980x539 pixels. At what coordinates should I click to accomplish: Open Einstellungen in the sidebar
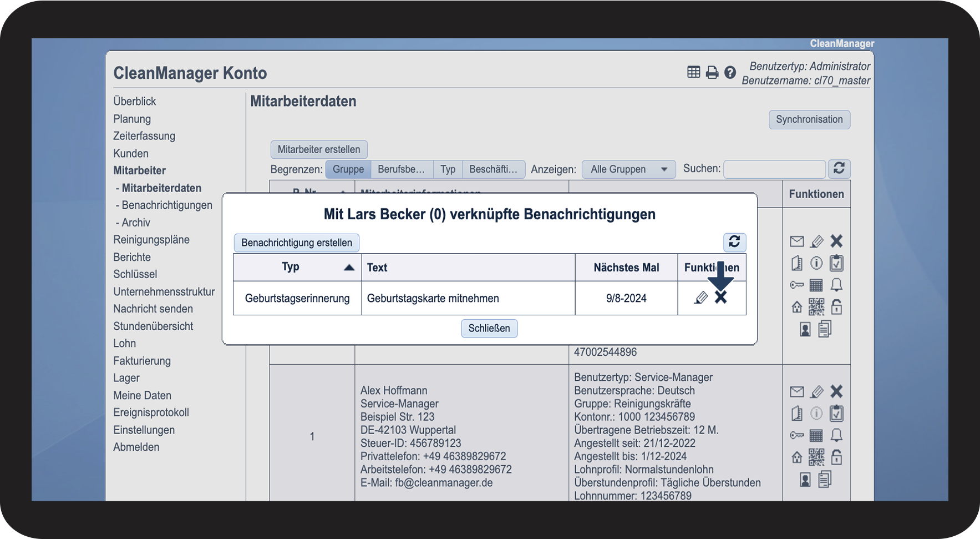point(144,430)
